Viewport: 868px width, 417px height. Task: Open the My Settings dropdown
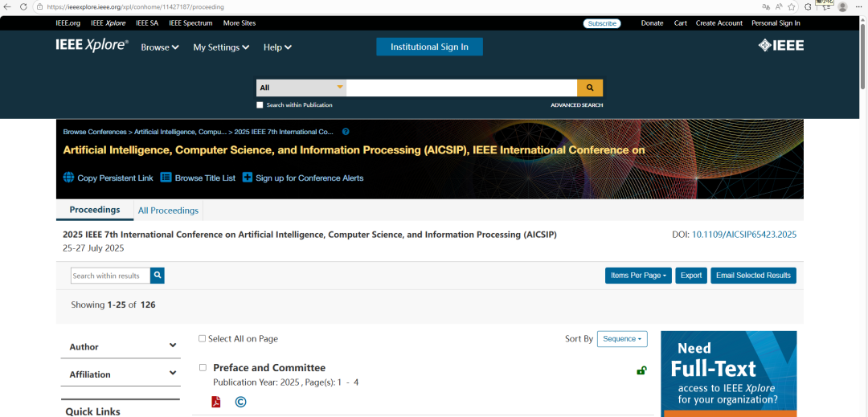(x=221, y=47)
